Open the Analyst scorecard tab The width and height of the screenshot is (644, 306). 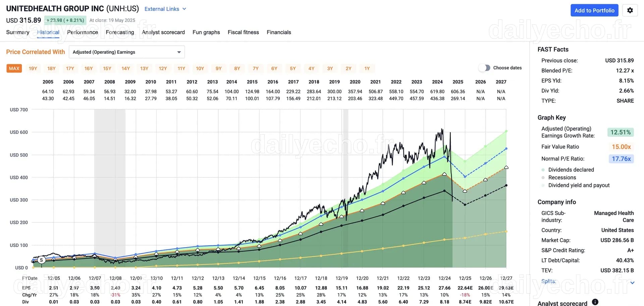(x=163, y=32)
